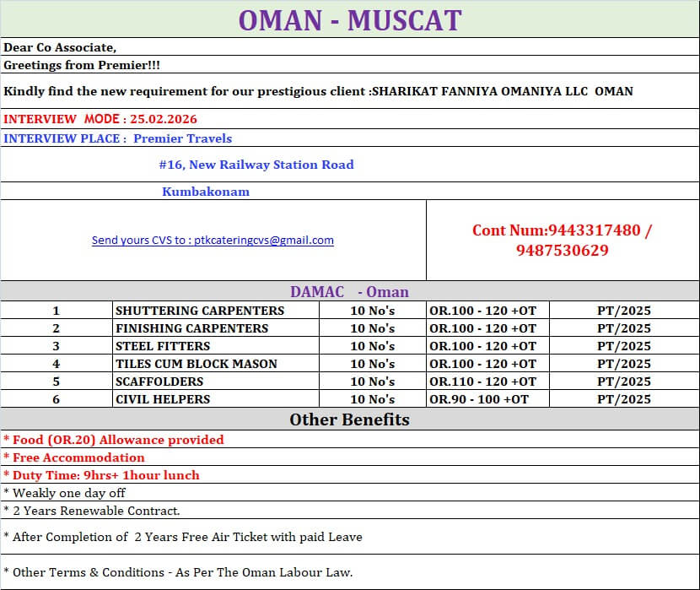
Task: Click the Food (OR.20) Allowance line
Action: coord(111,440)
